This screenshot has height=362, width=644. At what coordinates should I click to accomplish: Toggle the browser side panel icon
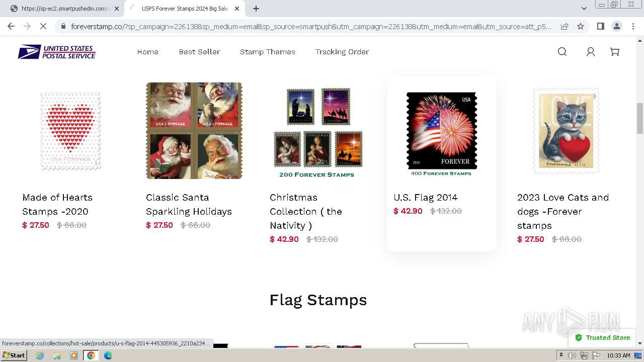tap(600, 26)
